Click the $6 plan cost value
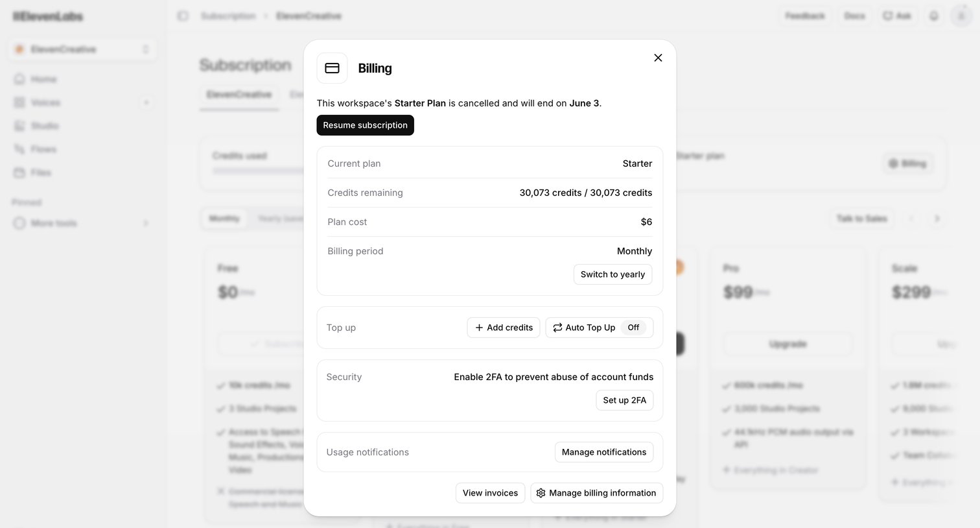Screen dimensions: 980x528 646,222
